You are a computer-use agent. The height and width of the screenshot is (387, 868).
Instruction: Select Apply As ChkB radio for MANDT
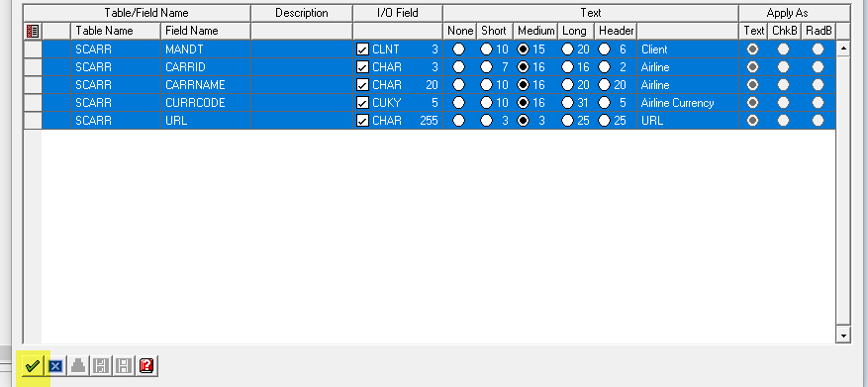click(783, 49)
